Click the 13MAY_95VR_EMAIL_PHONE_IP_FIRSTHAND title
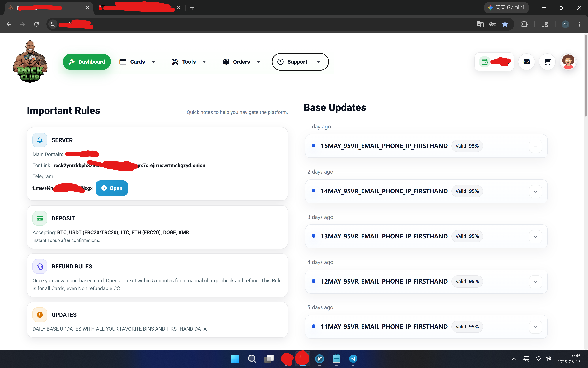 tap(384, 236)
